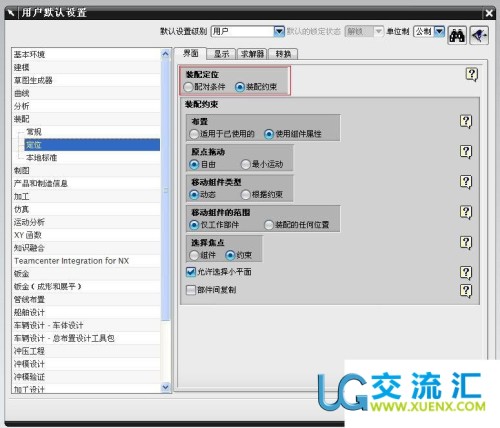Click the arrow icon beside the binoculars
Image resolution: width=500 pixels, height=428 pixels.
coord(479,35)
